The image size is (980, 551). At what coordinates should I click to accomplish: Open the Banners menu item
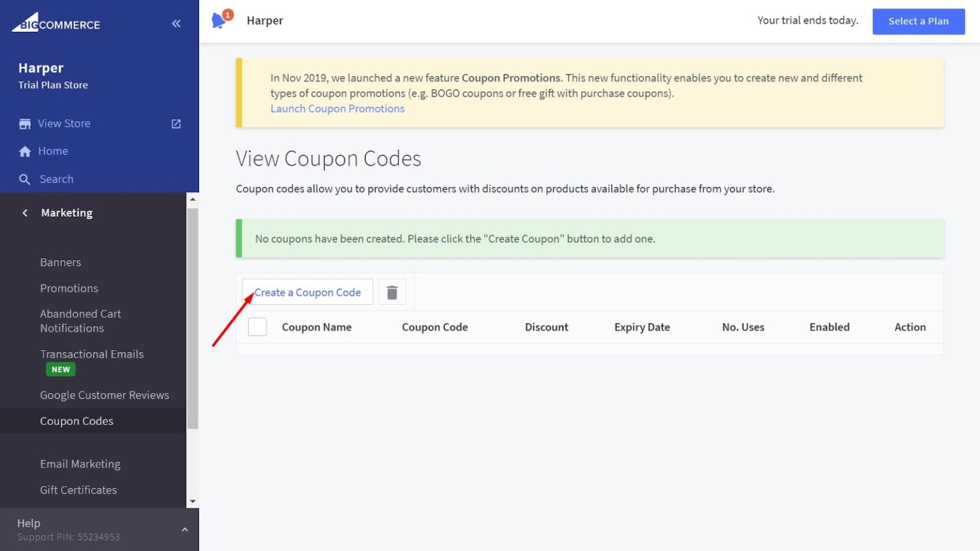click(61, 261)
